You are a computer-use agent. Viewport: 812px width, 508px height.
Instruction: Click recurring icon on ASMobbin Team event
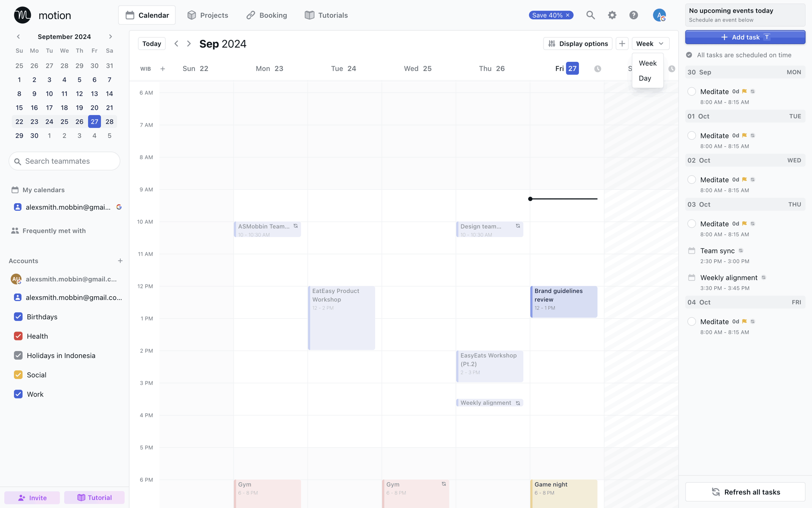point(296,226)
